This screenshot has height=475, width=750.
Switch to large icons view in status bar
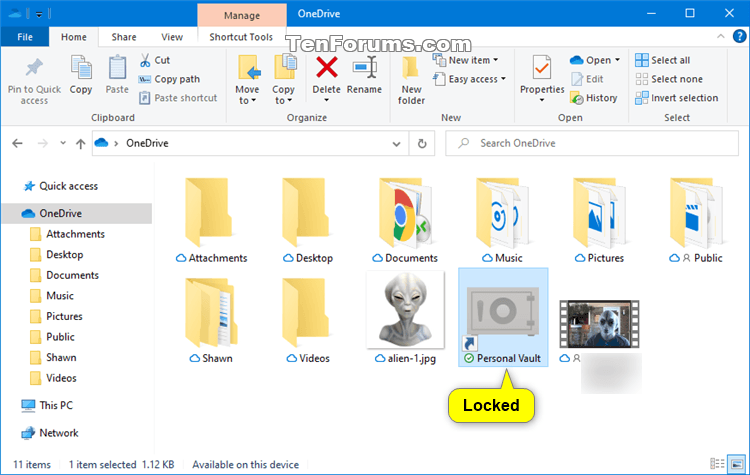(737, 464)
